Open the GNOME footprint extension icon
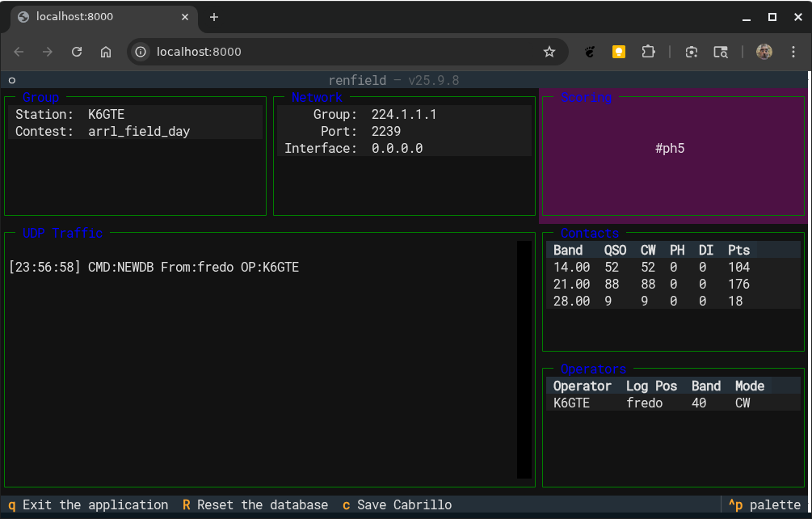This screenshot has width=812, height=519. (590, 52)
